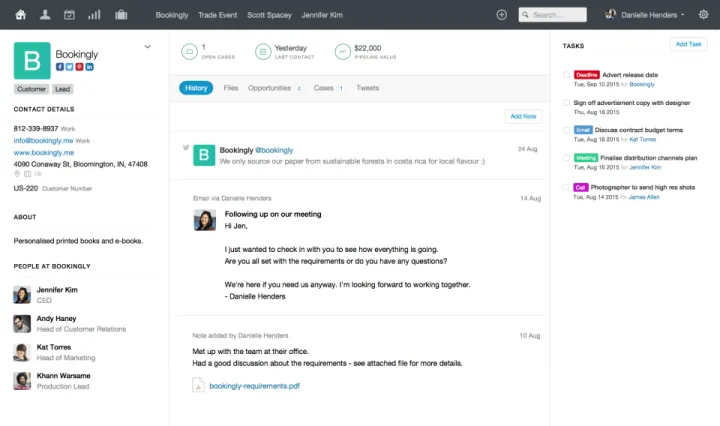This screenshot has height=426, width=720.
Task: Check Sign off advertisement copy task
Action: pyautogui.click(x=566, y=103)
